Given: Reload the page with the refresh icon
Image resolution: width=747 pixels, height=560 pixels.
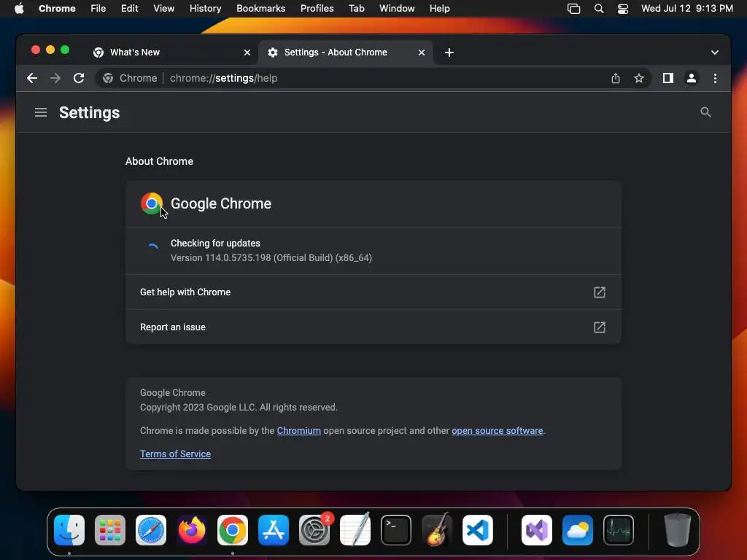Looking at the screenshot, I should [79, 78].
